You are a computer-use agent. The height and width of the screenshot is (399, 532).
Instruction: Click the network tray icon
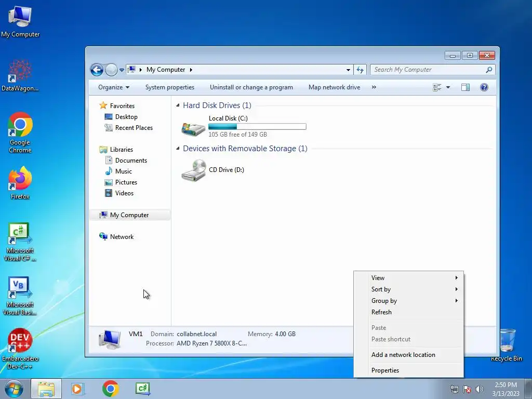click(454, 389)
